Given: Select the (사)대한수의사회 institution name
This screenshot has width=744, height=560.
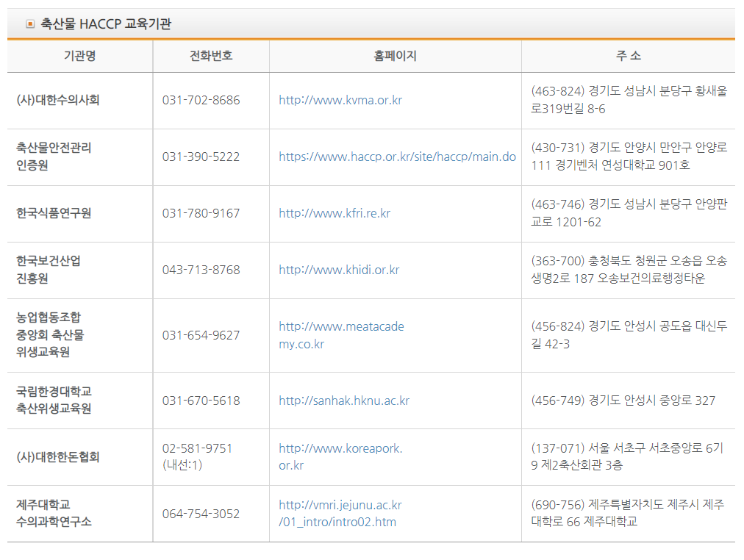Looking at the screenshot, I should 58,100.
